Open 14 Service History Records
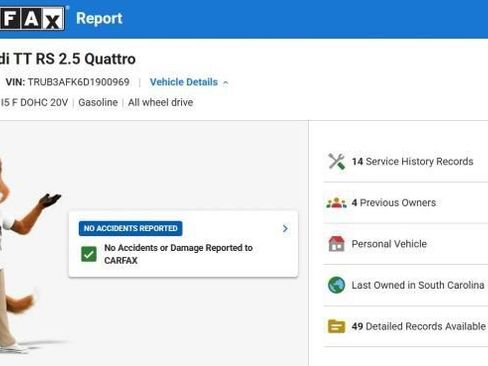This screenshot has width=488, height=366. pyautogui.click(x=412, y=162)
